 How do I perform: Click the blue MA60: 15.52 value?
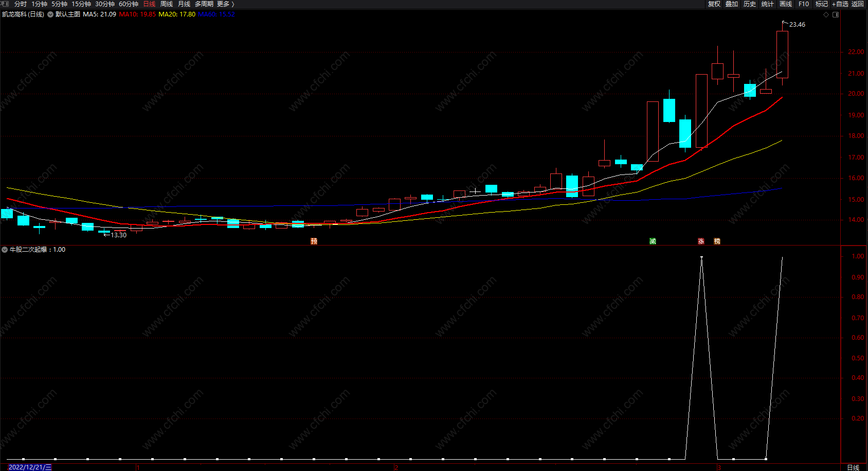216,14
